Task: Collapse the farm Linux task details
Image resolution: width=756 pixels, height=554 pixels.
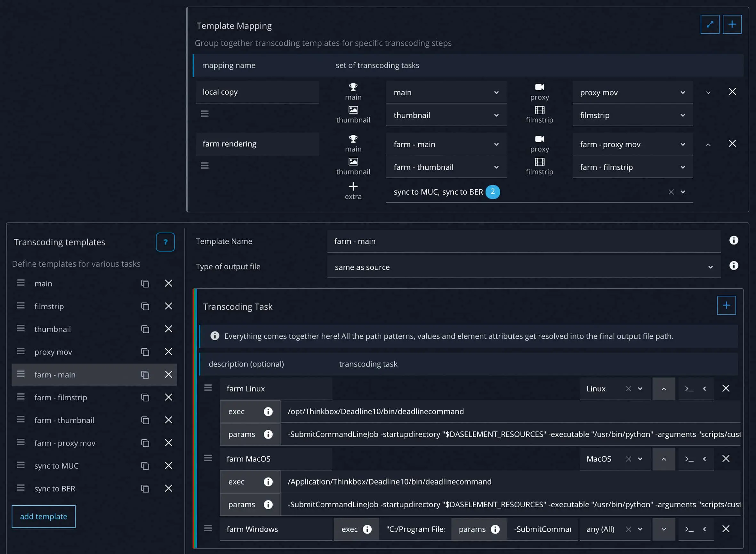Action: click(x=664, y=389)
